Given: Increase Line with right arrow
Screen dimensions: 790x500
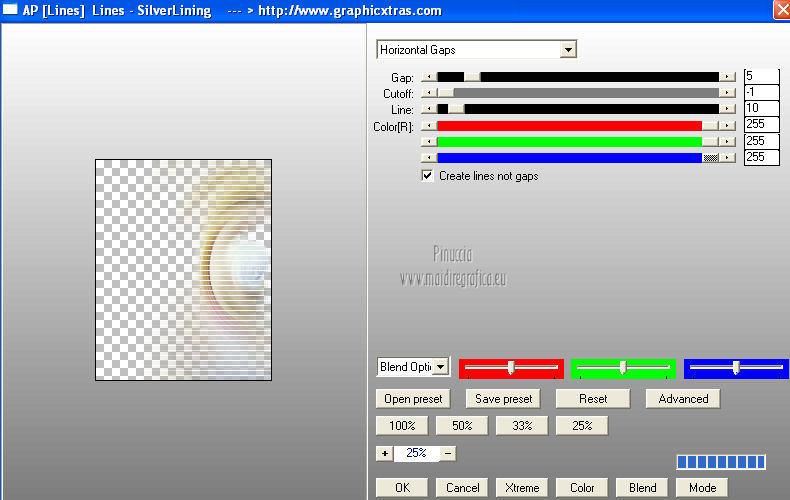Looking at the screenshot, I should (727, 109).
